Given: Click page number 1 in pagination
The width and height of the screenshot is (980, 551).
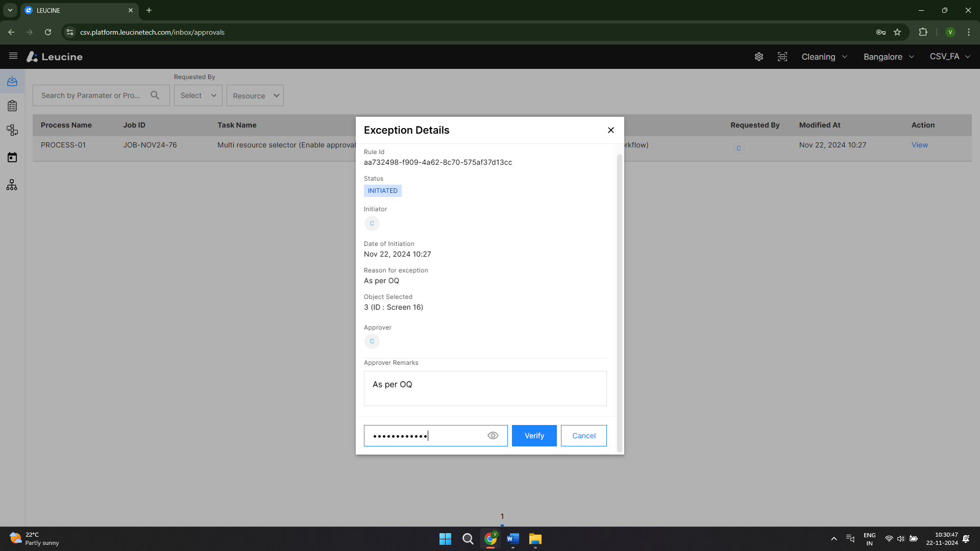Looking at the screenshot, I should point(502,516).
